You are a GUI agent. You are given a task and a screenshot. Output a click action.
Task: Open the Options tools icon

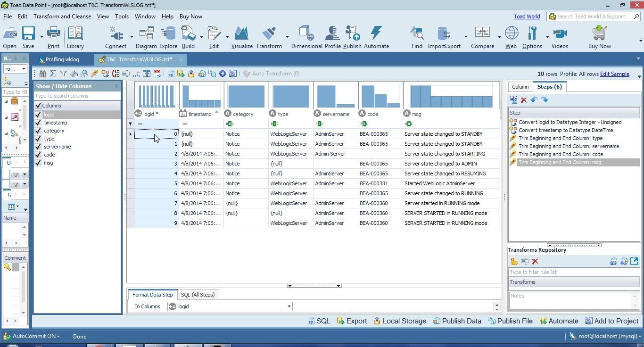pyautogui.click(x=532, y=38)
